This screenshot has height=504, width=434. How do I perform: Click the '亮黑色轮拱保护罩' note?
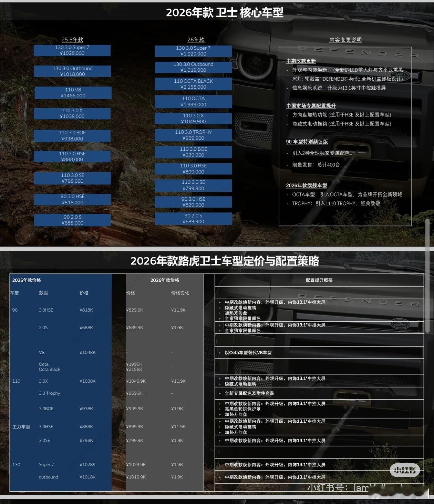pyautogui.click(x=242, y=409)
